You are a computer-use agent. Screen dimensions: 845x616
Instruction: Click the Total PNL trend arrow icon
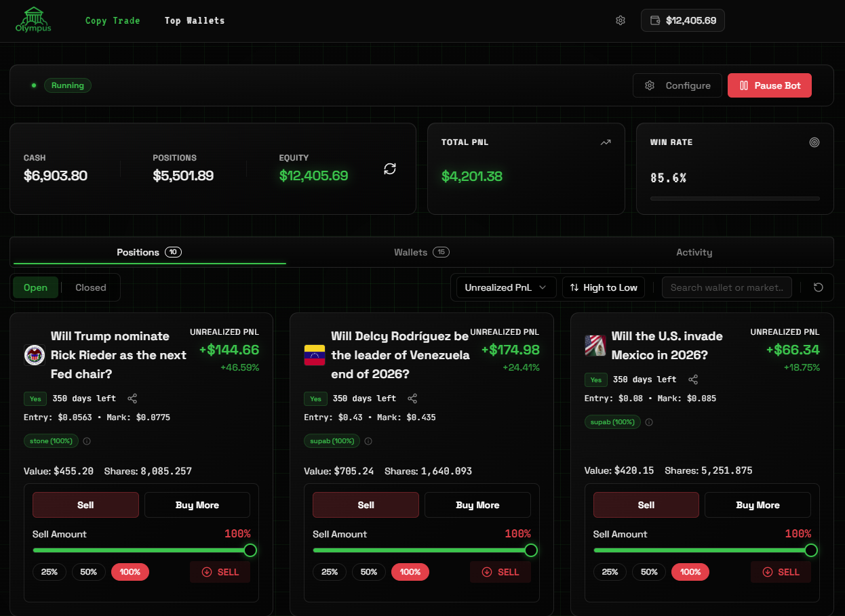(x=606, y=142)
